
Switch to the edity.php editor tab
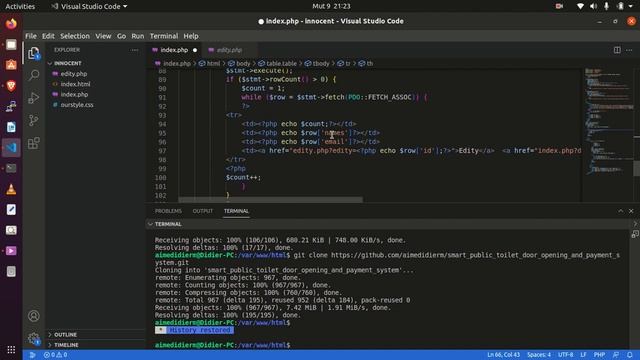(x=229, y=50)
